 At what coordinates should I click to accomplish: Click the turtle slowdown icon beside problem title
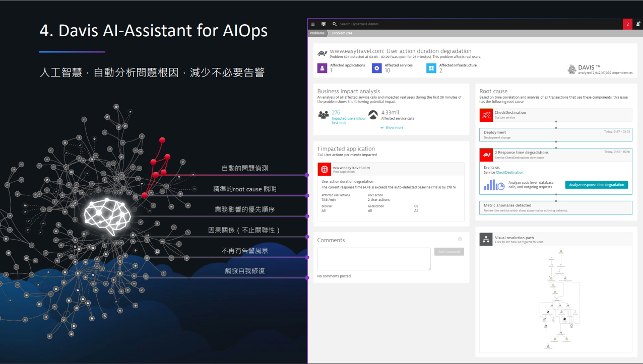(322, 52)
